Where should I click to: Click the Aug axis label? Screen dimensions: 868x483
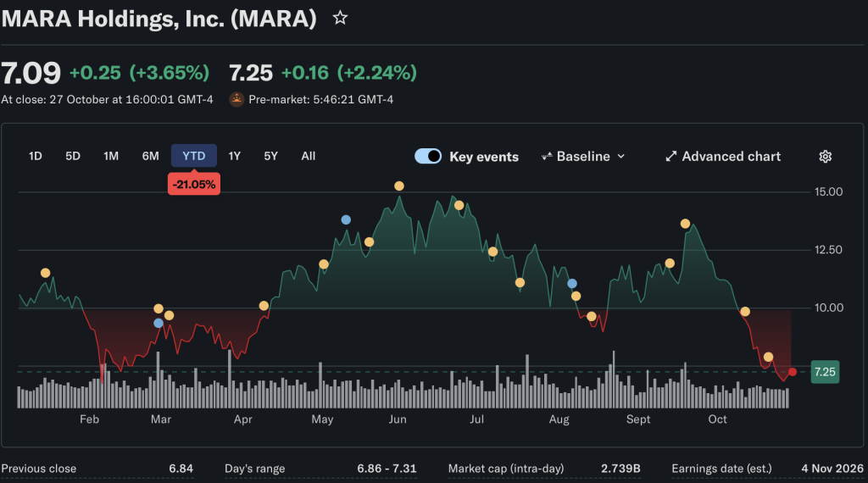559,419
